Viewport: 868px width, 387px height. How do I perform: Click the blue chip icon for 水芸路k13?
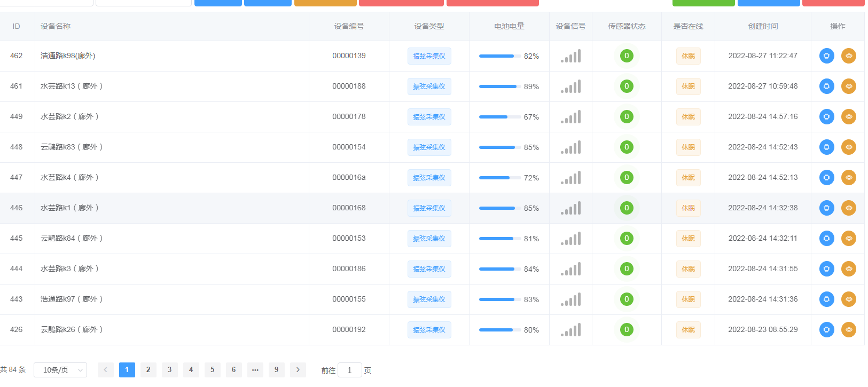pos(826,86)
